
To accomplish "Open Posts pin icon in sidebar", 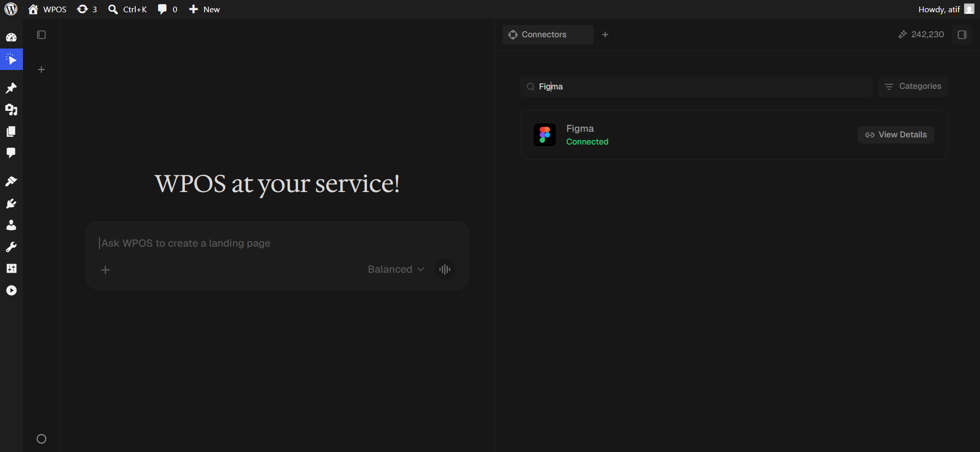I will (x=11, y=88).
